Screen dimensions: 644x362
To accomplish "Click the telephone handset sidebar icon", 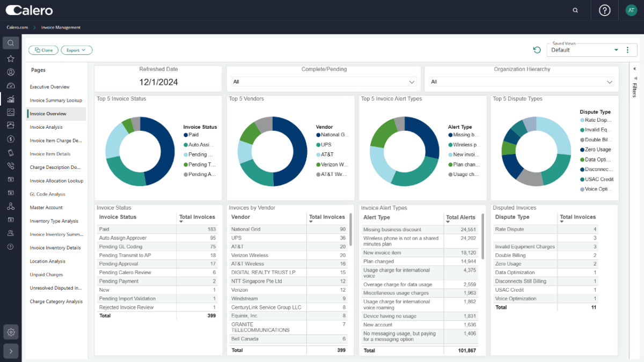I will [x=11, y=166].
